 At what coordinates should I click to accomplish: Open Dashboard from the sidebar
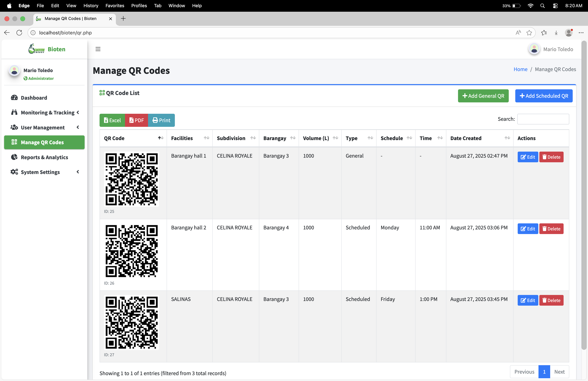[34, 98]
